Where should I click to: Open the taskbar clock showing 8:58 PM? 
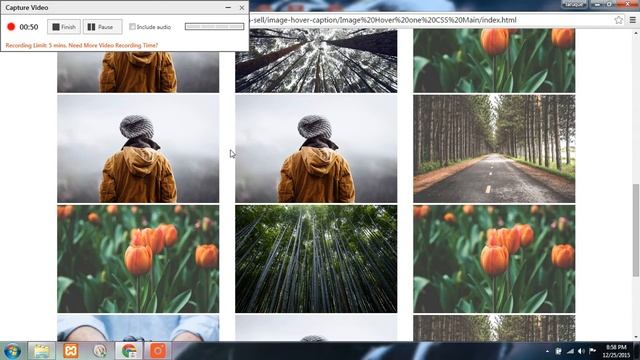coord(616,351)
